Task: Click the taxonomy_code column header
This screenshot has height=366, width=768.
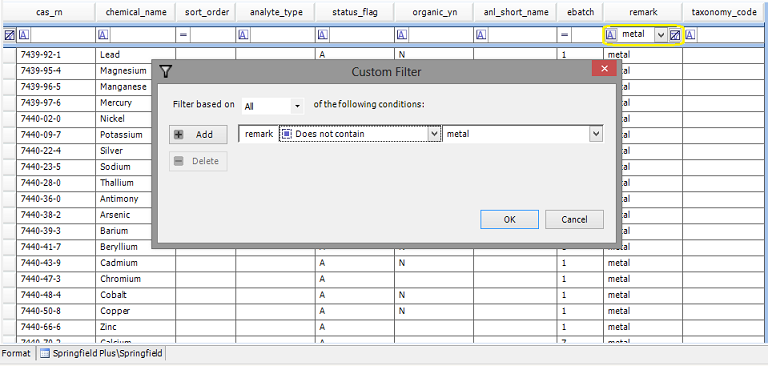Action: tap(725, 12)
